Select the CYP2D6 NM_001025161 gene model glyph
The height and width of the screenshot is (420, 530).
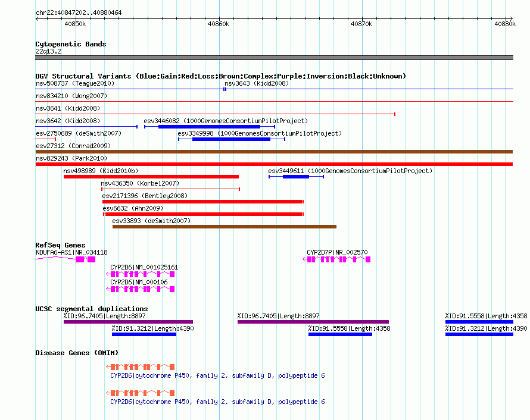click(x=141, y=274)
